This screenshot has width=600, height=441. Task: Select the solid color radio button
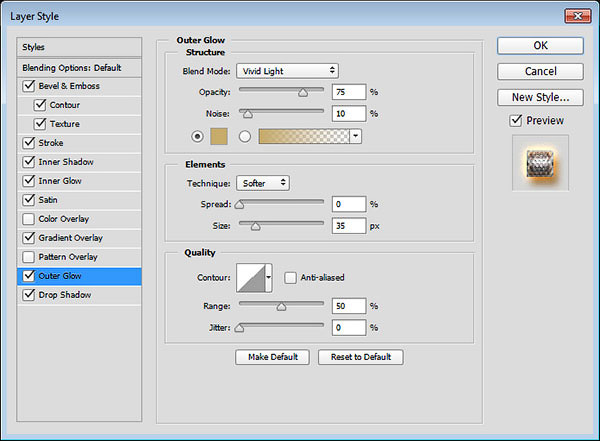pos(197,136)
